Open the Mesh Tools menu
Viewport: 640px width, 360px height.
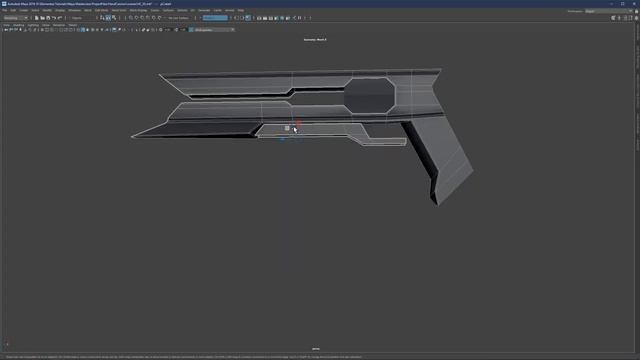tap(119, 10)
